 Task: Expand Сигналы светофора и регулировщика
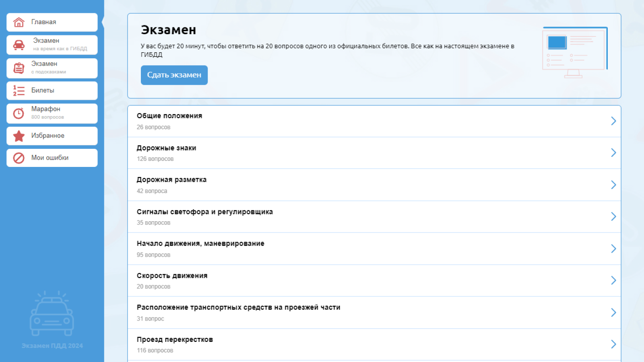(x=613, y=216)
